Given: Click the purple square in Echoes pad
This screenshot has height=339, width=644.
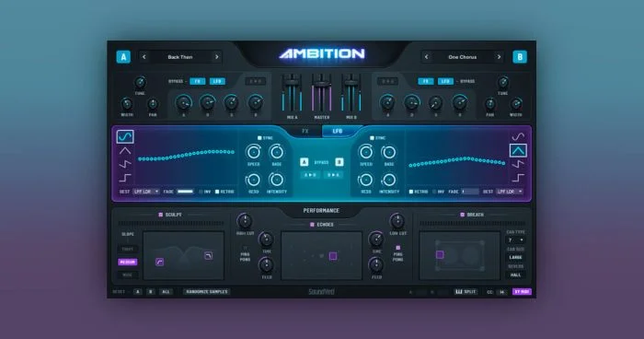Looking at the screenshot, I should (x=333, y=256).
